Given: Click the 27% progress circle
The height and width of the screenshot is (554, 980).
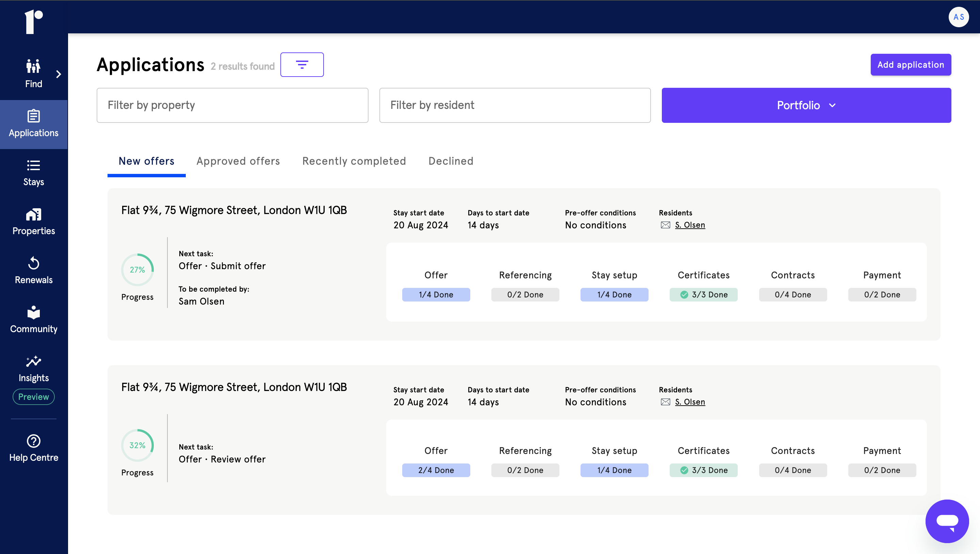Looking at the screenshot, I should pyautogui.click(x=137, y=270).
